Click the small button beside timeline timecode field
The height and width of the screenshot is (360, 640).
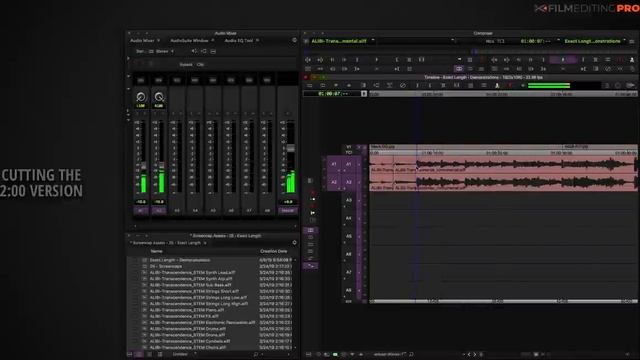(364, 94)
